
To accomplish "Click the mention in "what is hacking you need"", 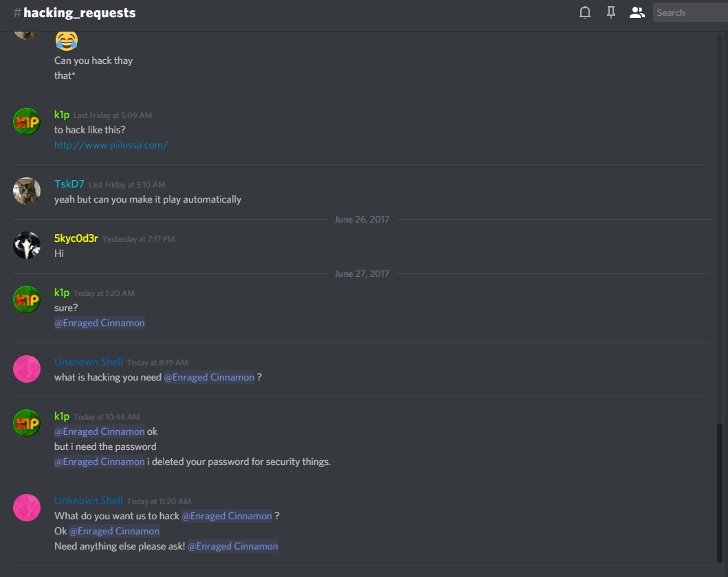I will (209, 377).
